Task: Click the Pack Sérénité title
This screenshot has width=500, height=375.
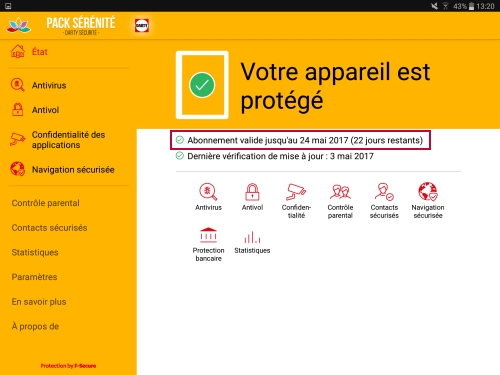Action: pyautogui.click(x=81, y=23)
